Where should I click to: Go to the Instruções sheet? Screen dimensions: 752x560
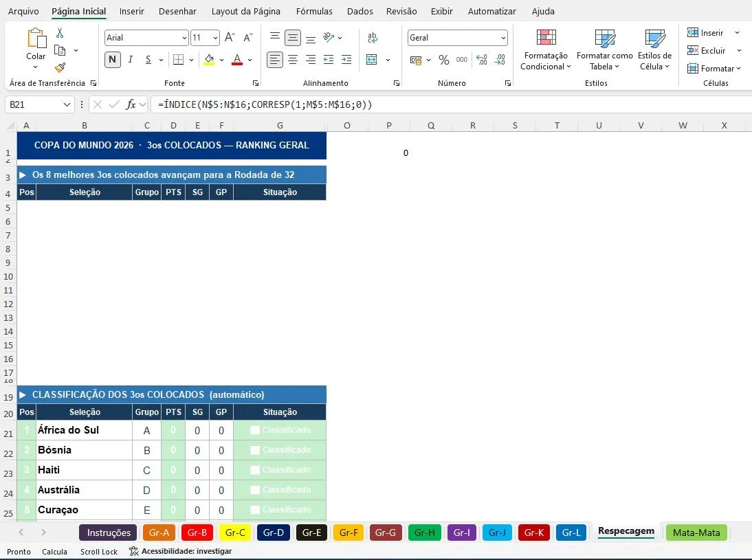point(109,533)
